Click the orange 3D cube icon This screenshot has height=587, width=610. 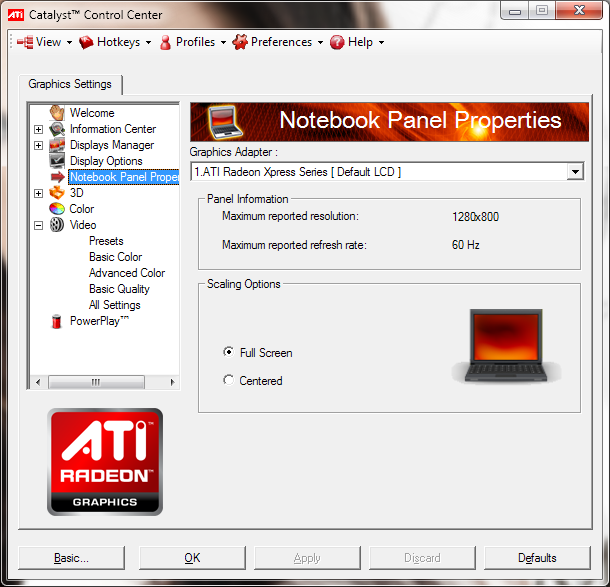(57, 193)
